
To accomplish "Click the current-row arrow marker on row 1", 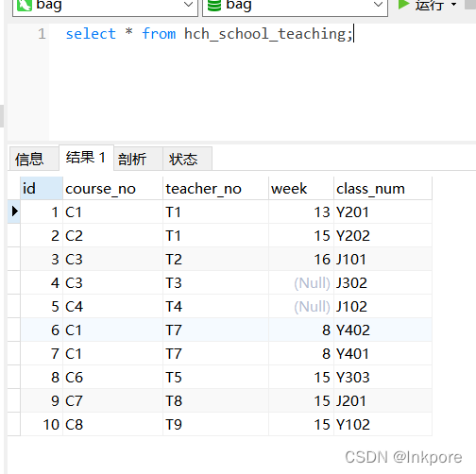I will 14,212.
